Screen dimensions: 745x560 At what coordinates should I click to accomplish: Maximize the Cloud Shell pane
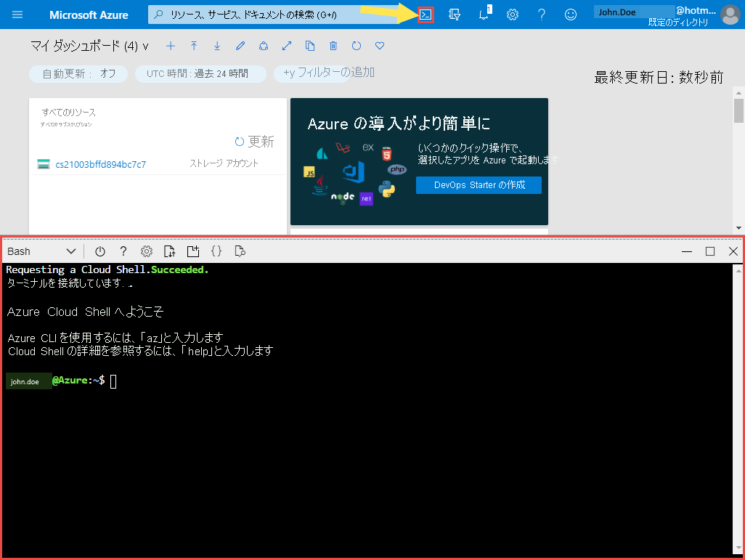click(710, 251)
